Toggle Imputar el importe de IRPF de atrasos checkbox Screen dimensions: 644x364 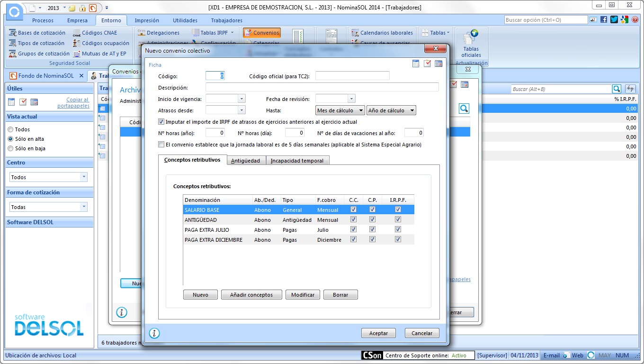click(161, 122)
